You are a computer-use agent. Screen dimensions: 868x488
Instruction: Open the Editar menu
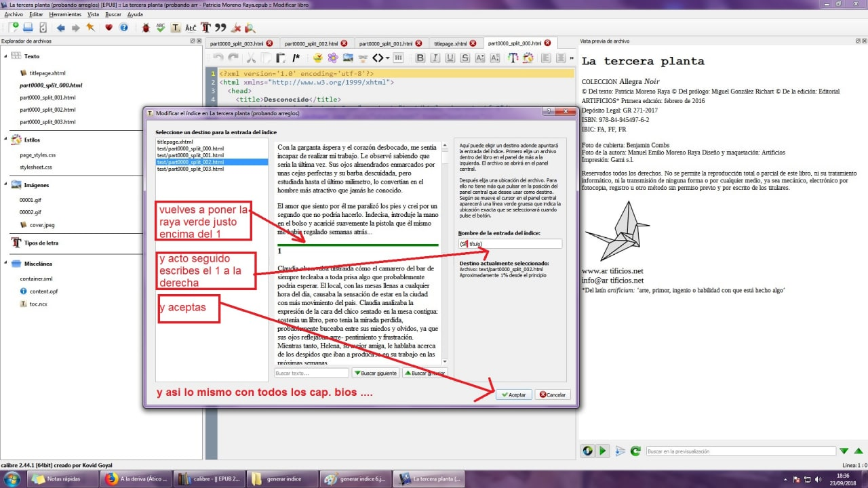[x=37, y=14]
